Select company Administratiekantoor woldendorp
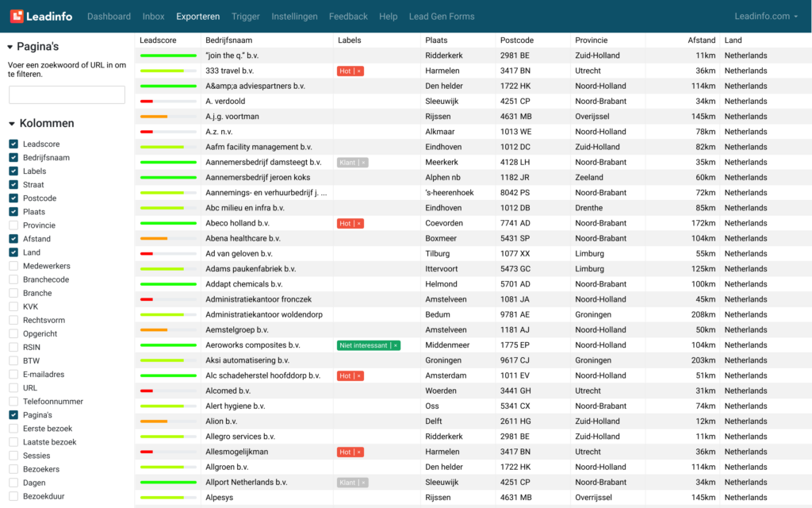This screenshot has width=812, height=508. [x=264, y=314]
